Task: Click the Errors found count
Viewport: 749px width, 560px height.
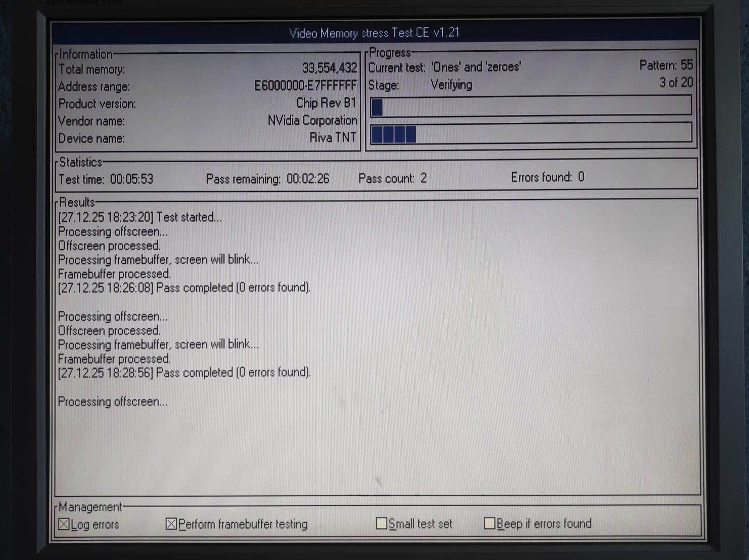Action: coord(581,177)
